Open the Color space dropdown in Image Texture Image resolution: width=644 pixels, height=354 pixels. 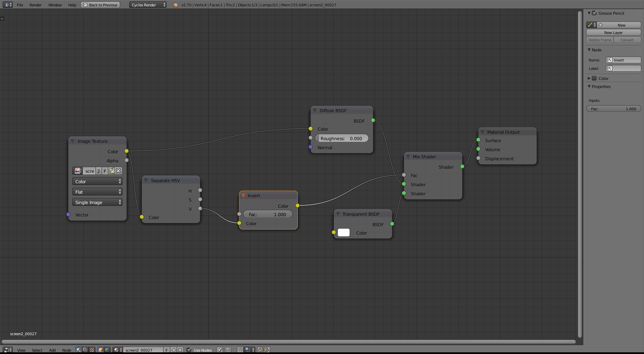[x=97, y=182]
